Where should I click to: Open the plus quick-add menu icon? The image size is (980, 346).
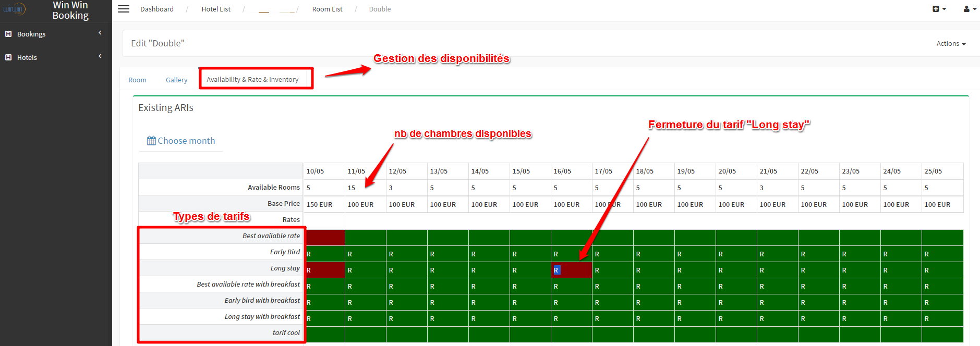tap(939, 9)
